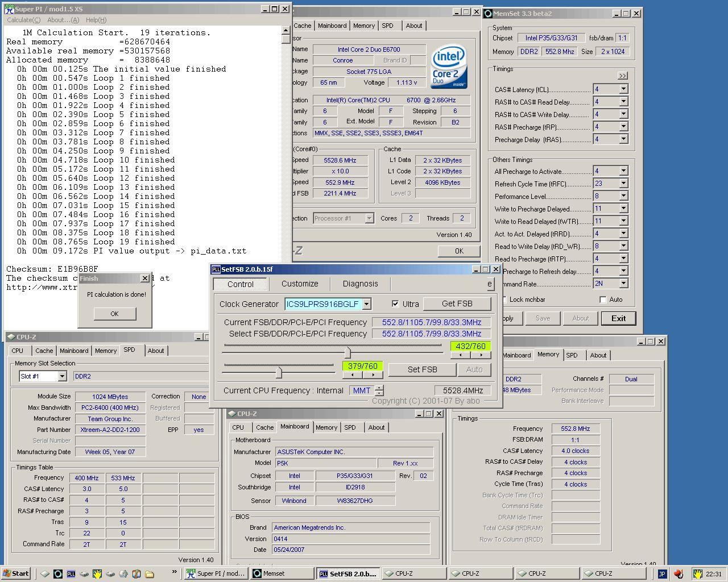Click the yellow hand tray icon
Screen dimensions: 728x582
coord(697,574)
